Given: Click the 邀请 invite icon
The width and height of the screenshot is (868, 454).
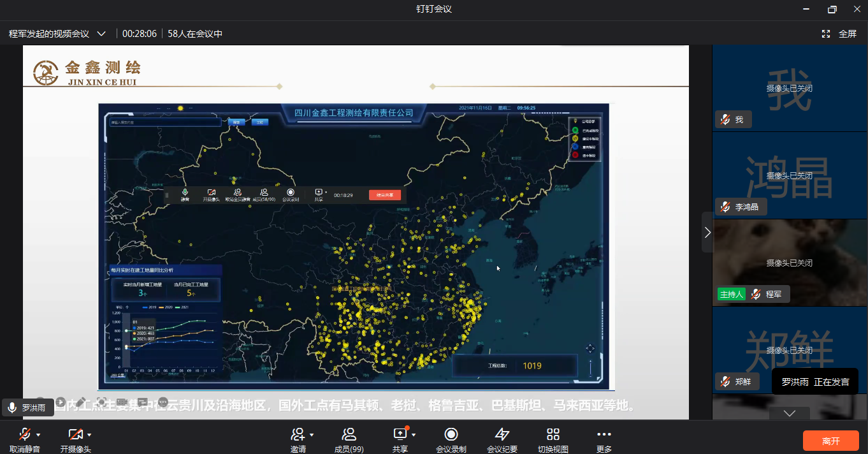Looking at the screenshot, I should coord(298,434).
